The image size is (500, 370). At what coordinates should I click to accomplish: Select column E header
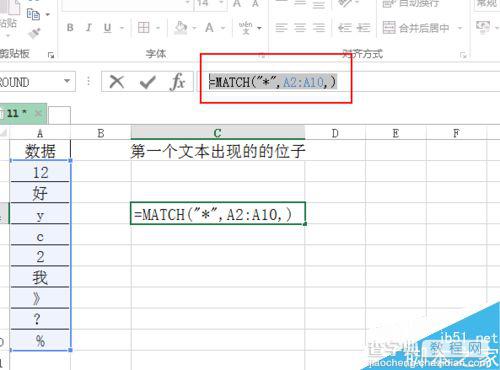396,133
